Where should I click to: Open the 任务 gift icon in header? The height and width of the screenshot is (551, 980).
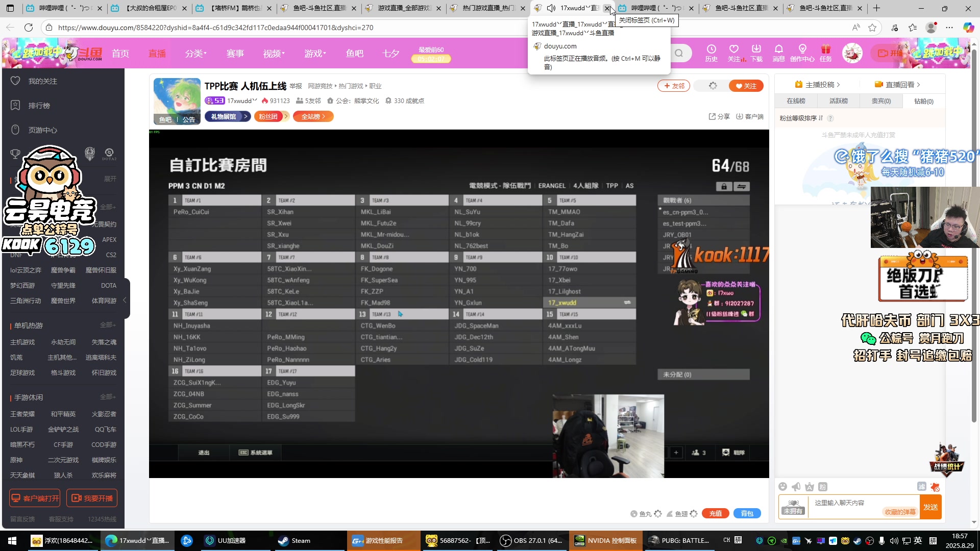tap(825, 53)
